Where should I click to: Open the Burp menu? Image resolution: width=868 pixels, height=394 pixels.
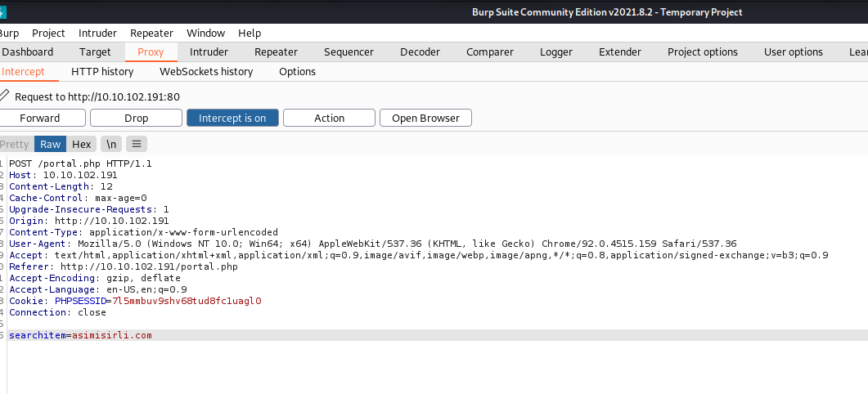pos(9,34)
